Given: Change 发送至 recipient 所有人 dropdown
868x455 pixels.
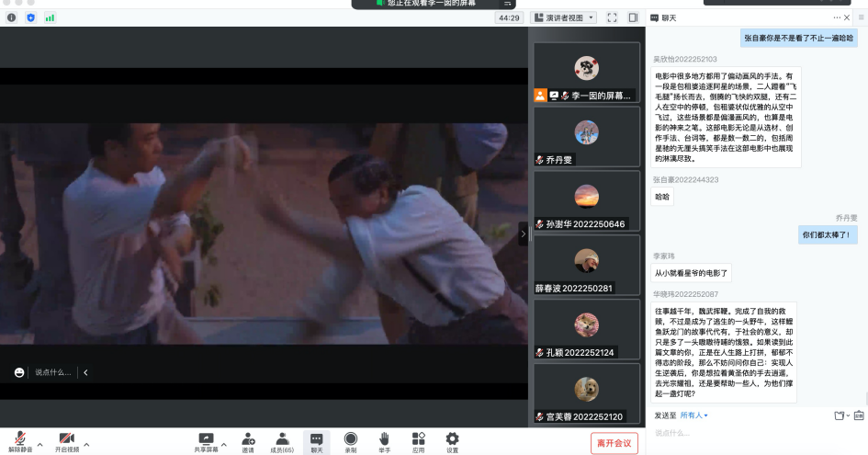Looking at the screenshot, I should (x=693, y=415).
